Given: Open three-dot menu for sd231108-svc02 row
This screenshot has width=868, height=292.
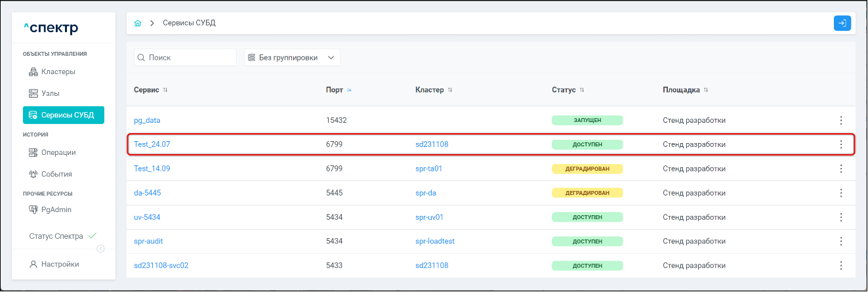Looking at the screenshot, I should (840, 266).
